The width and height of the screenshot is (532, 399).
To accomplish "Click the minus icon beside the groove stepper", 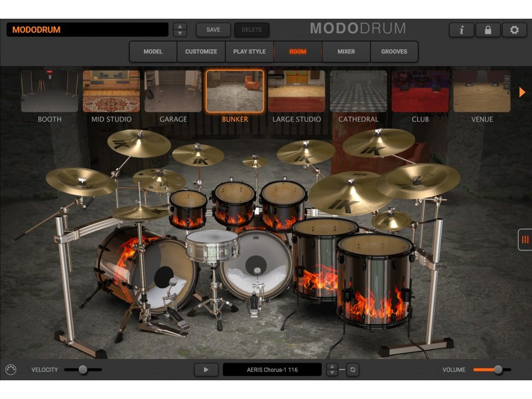I will pyautogui.click(x=343, y=369).
